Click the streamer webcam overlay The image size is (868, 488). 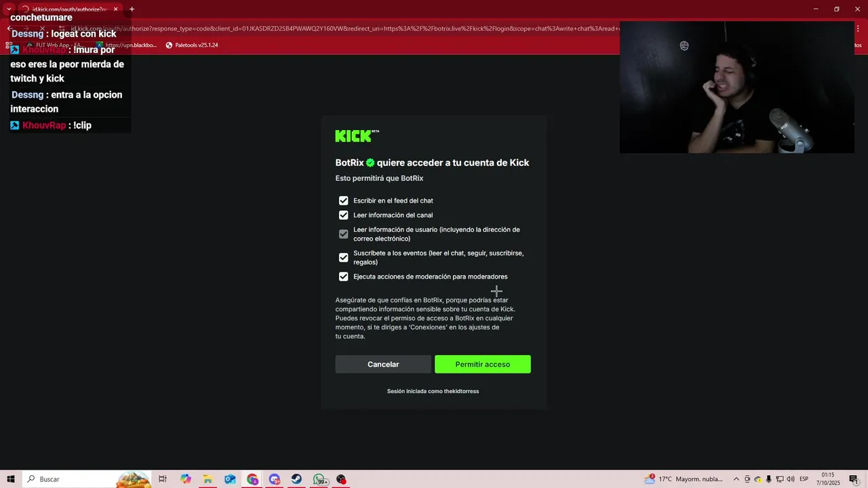(736, 87)
